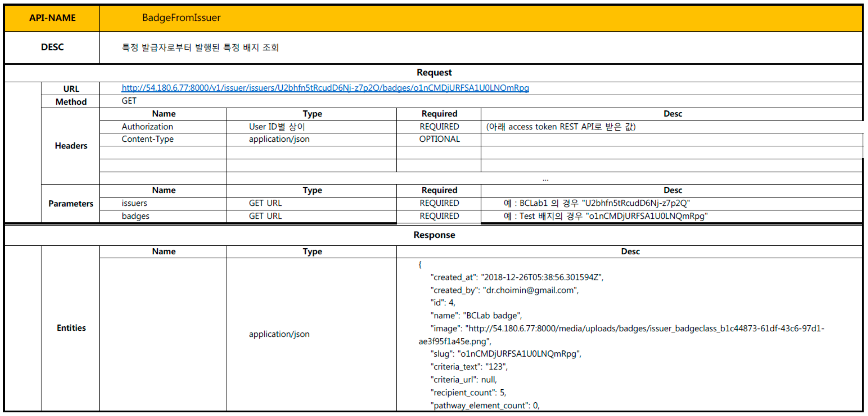Click the "recipient_count": 5 JSON line
Screen dimensions: 868x416
tap(468, 392)
